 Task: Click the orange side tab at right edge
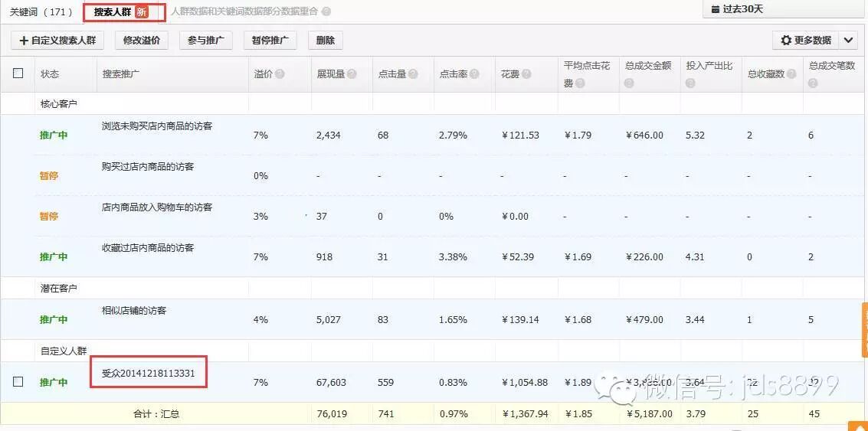pos(865,330)
